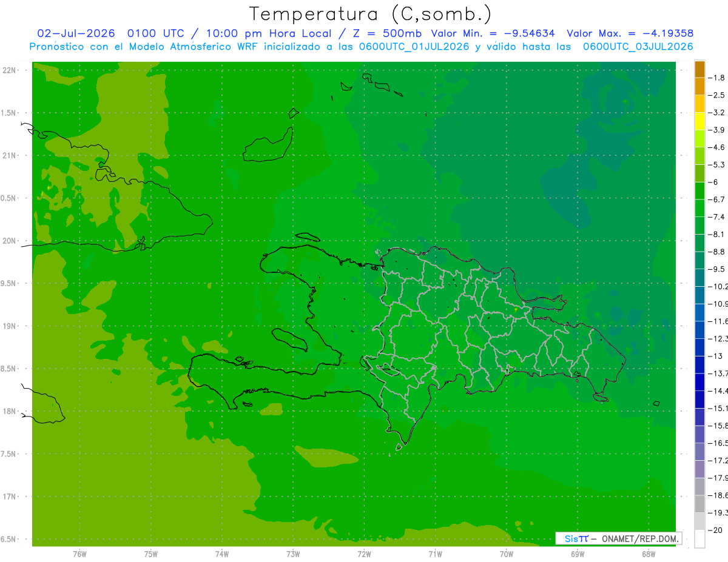Click the "-4.6" colorbar label
728x562 pixels.
716,147
